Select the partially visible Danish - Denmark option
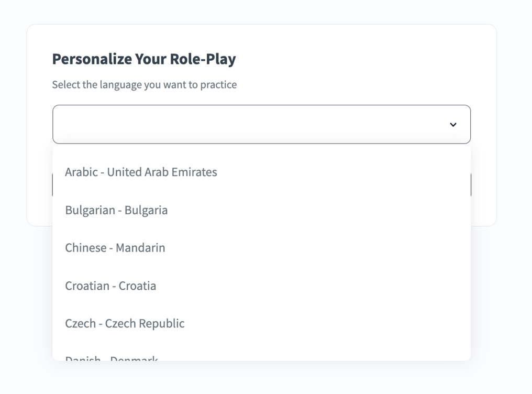Screen dimensions: 532x394 pos(112,357)
